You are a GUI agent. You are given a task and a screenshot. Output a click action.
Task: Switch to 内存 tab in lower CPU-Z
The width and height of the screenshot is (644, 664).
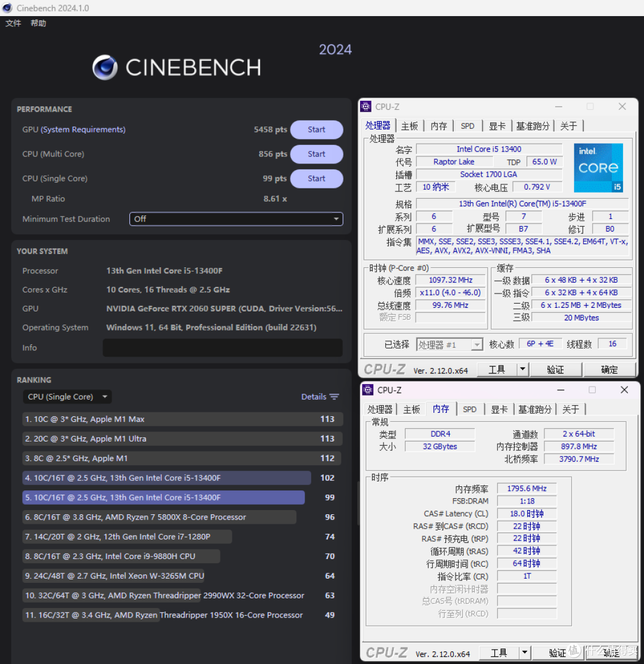click(441, 409)
